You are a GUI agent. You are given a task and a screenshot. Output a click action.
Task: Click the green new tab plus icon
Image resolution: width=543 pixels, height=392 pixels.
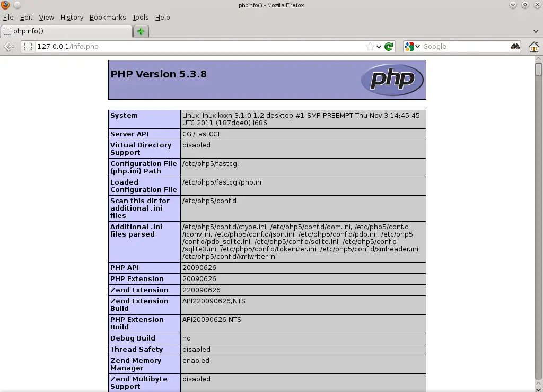[141, 31]
